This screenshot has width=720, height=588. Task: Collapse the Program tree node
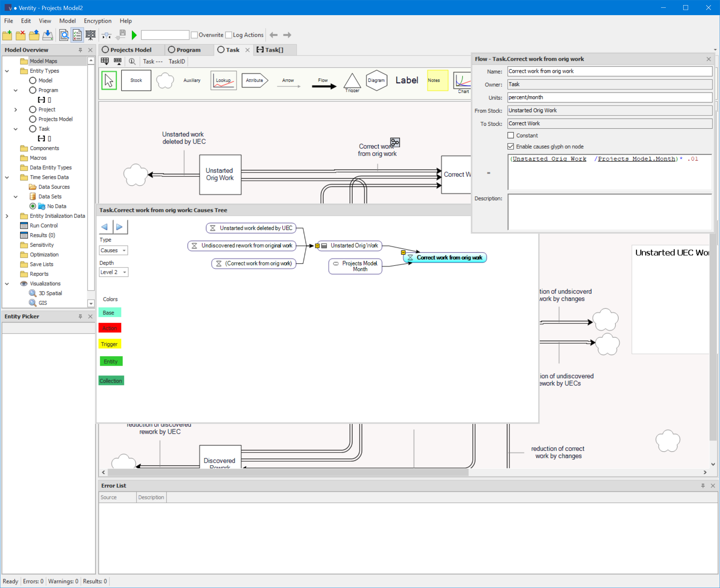[15, 90]
